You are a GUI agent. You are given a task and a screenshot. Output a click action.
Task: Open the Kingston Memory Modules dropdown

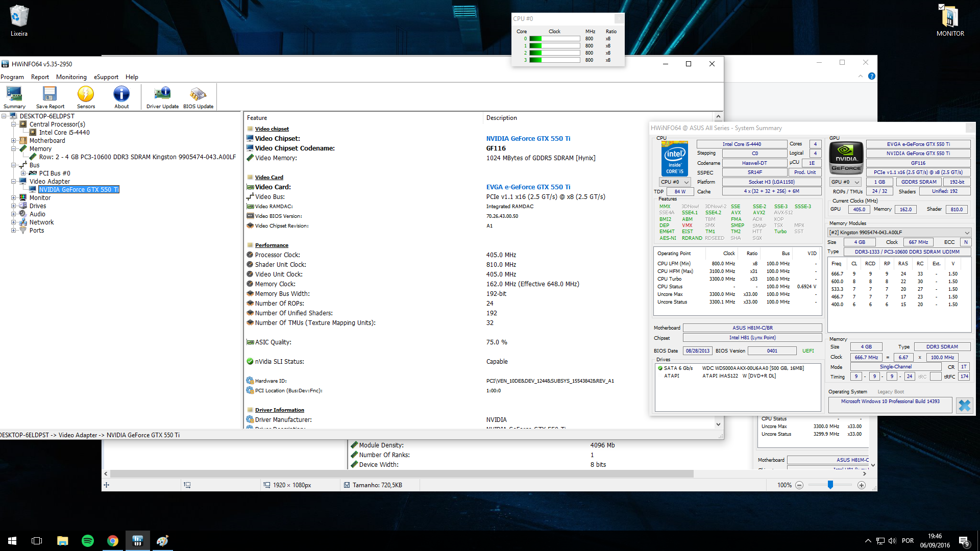tap(899, 233)
